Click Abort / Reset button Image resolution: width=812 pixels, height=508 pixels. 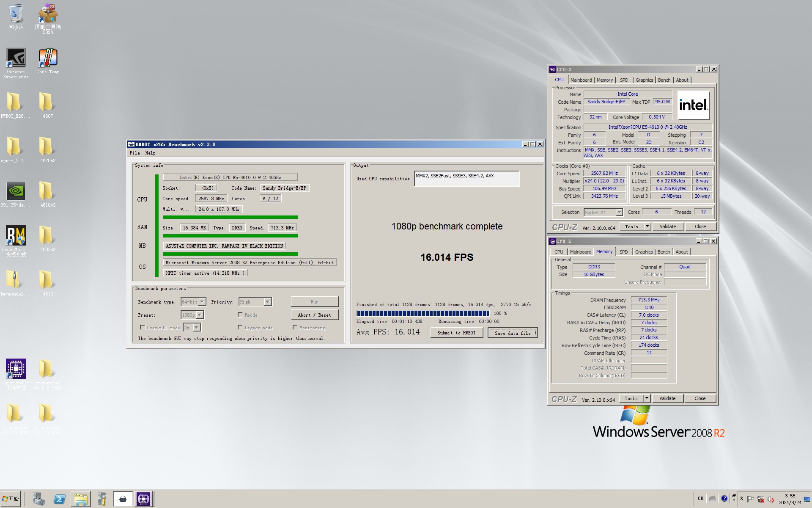[314, 315]
